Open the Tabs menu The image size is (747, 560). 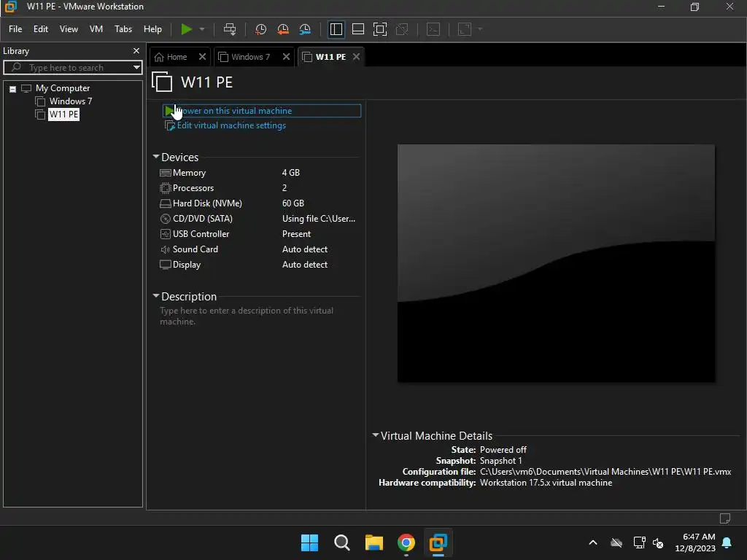coord(123,29)
